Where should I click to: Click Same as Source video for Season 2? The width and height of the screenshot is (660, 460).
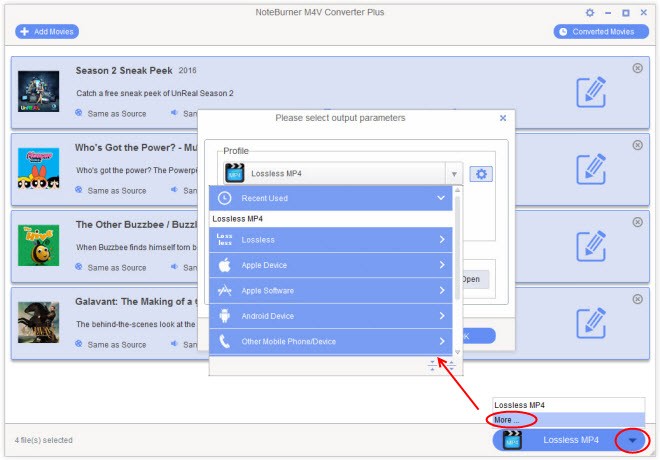(117, 114)
